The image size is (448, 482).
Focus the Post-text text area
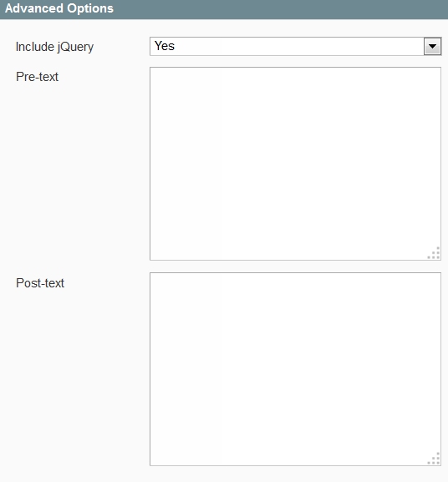click(x=296, y=369)
